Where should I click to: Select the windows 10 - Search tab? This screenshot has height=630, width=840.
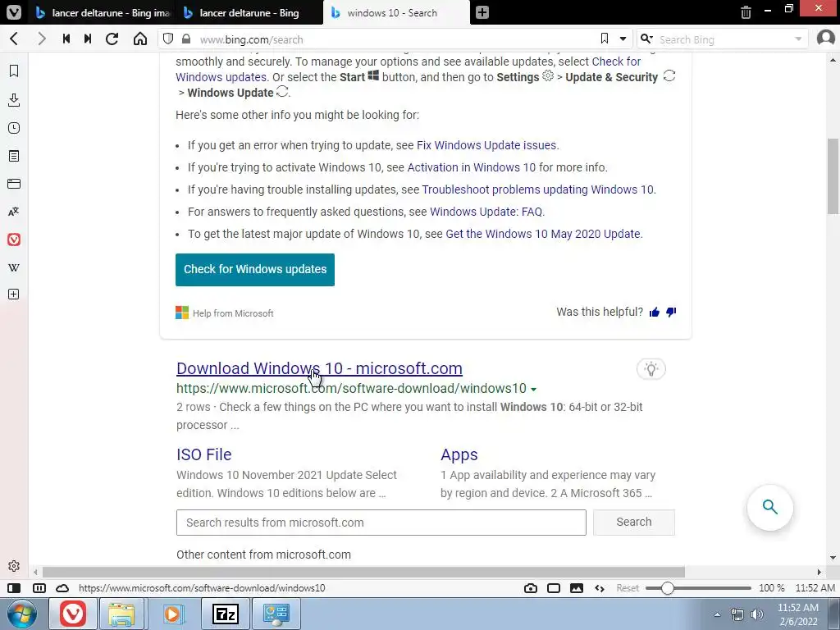click(396, 13)
